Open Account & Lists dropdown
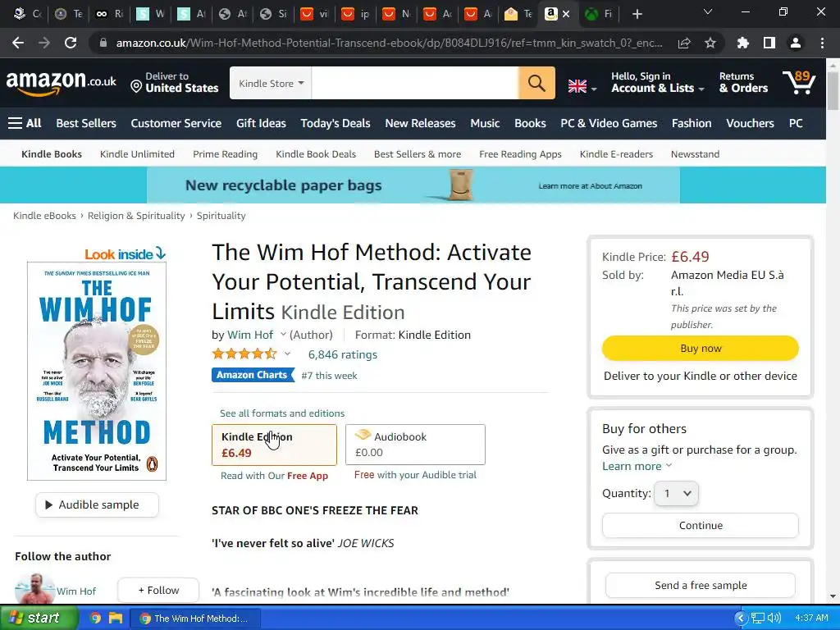Image resolution: width=840 pixels, height=630 pixels. coord(657,83)
